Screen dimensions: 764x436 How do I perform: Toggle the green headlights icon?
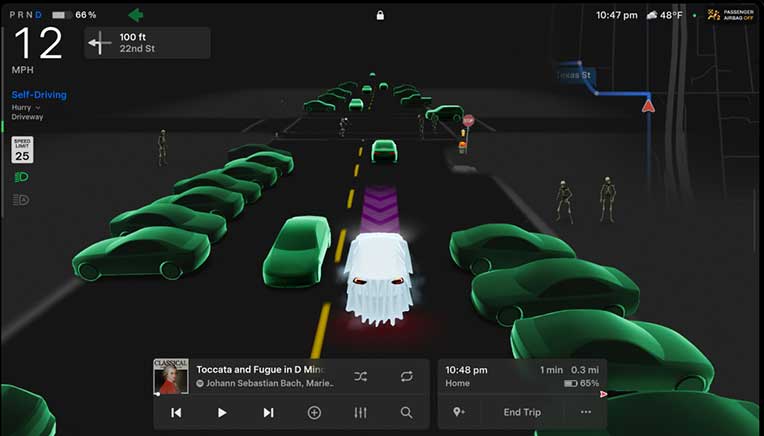click(21, 177)
